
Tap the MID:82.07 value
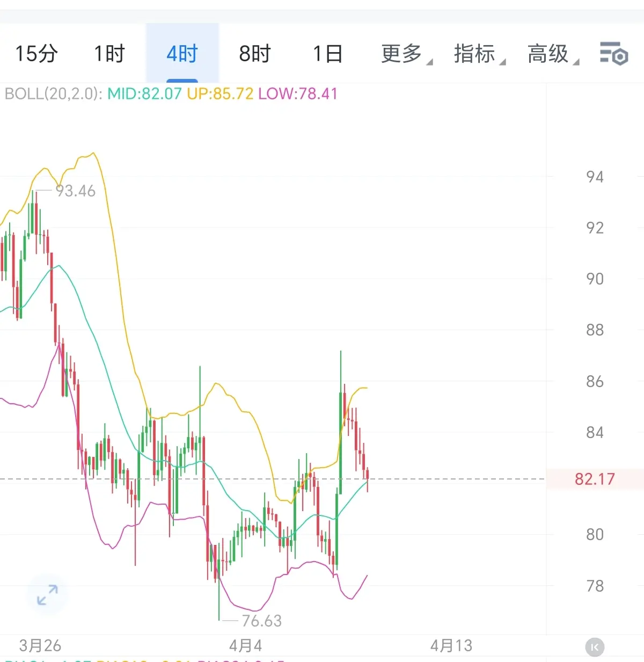click(x=145, y=94)
